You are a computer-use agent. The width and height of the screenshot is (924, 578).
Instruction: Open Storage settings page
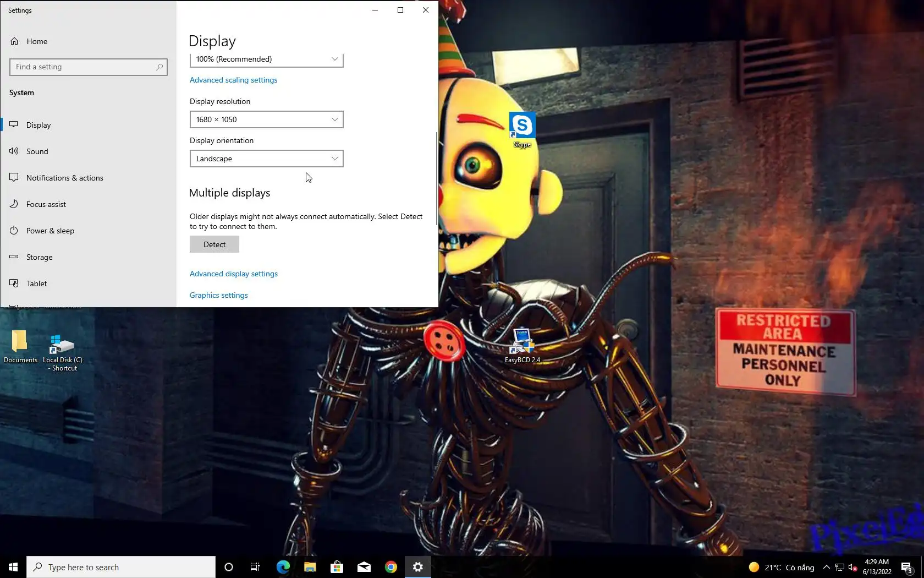[x=88, y=257]
